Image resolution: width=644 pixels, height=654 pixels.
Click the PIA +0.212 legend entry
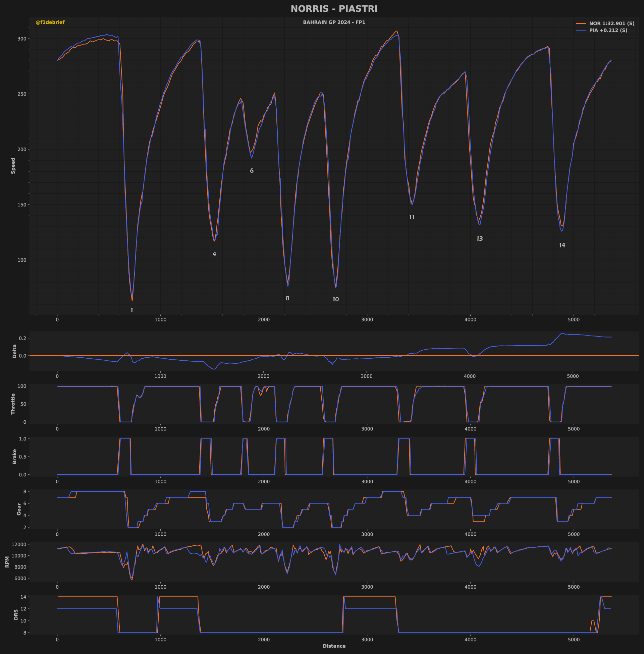[608, 31]
